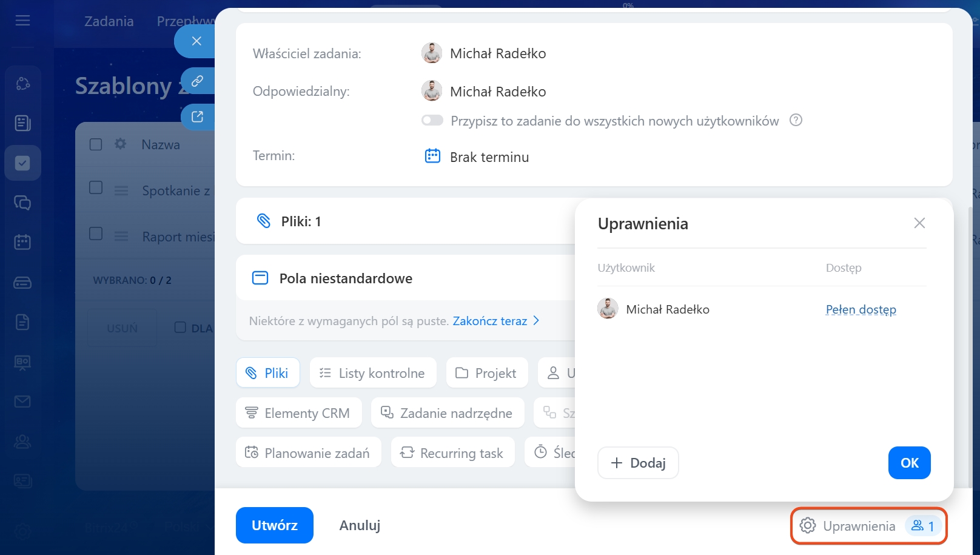Click the row menu icon for Spotkanie
The image size is (980, 555).
pyautogui.click(x=121, y=190)
